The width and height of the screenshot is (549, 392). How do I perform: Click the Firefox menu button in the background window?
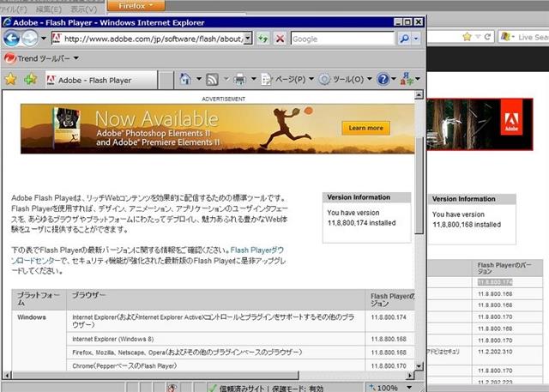[136, 6]
